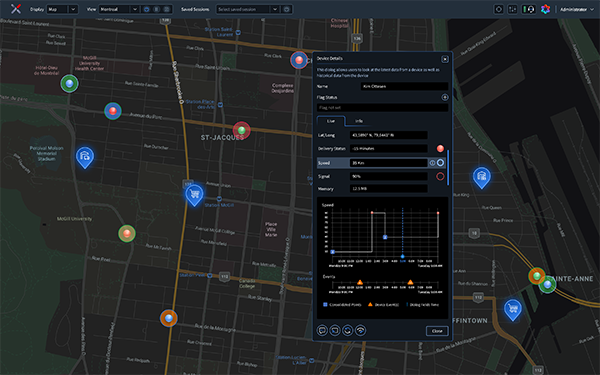Toggle the red circle button in the Signal row
This screenshot has height=375, width=600.
[x=440, y=176]
